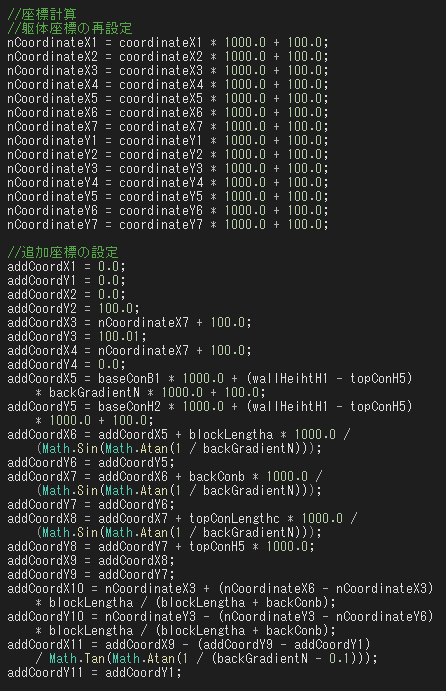446x691 pixels.
Task: Click baseConB1 in addCoordX5 line
Action: pyautogui.click(x=129, y=379)
